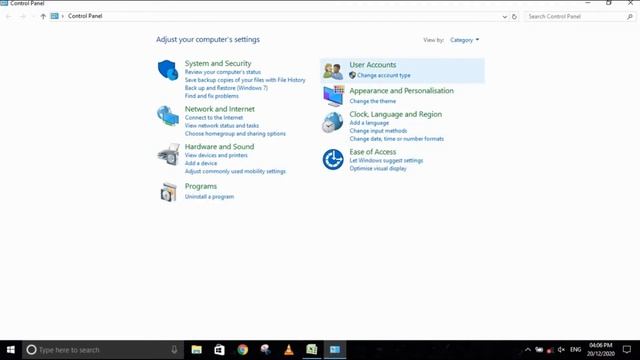Open the System and Security heading
This screenshot has width=640, height=360.
(218, 63)
